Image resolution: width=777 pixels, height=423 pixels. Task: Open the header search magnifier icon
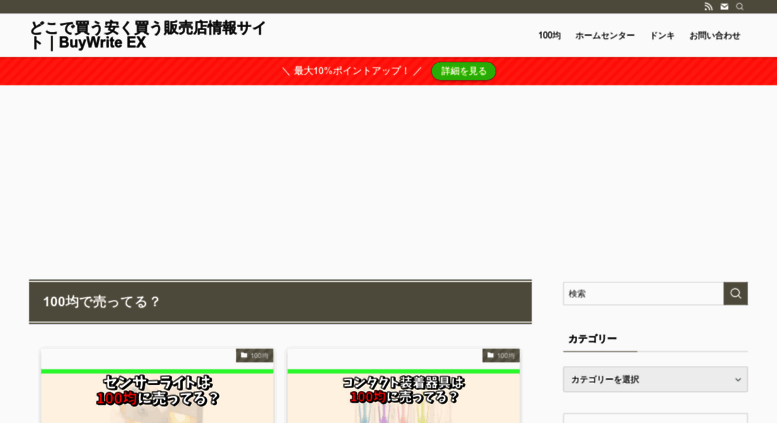[x=740, y=6]
